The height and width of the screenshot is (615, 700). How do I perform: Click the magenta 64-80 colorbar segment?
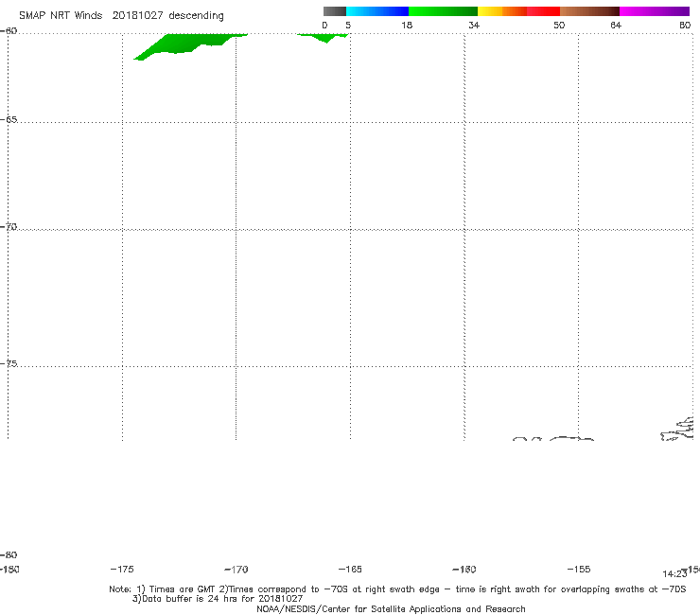pos(655,11)
